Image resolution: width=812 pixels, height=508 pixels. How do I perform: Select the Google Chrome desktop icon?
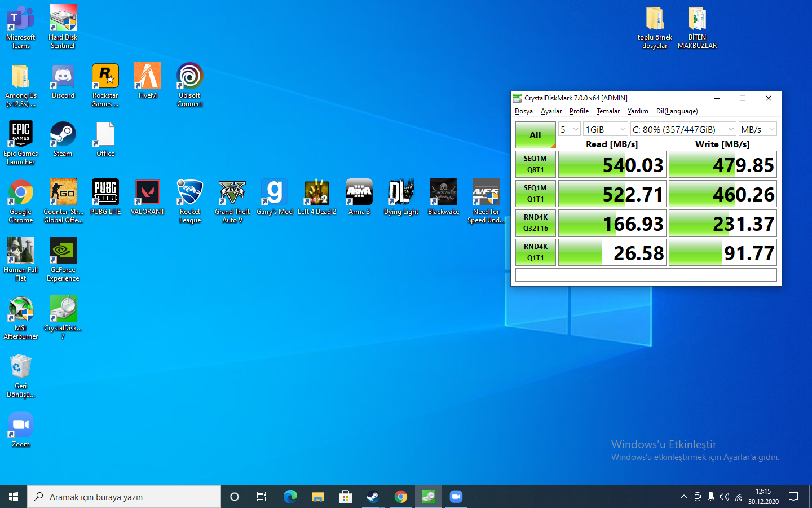(21, 201)
